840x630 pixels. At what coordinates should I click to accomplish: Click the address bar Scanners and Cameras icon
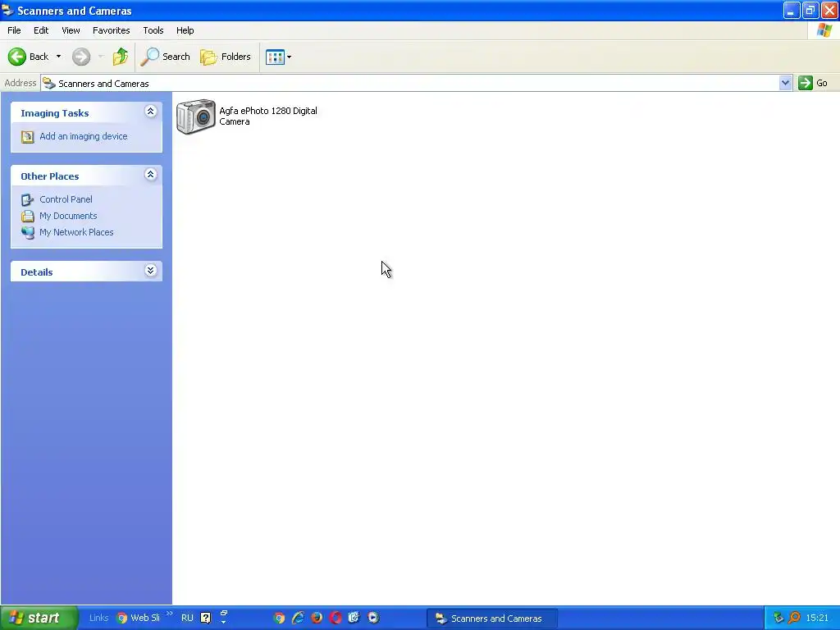pos(49,84)
